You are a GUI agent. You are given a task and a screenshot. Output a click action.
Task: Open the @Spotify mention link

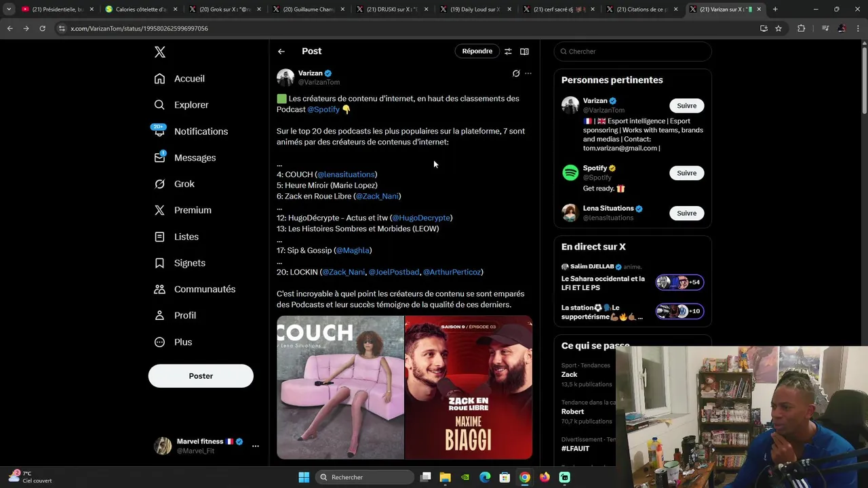point(323,109)
